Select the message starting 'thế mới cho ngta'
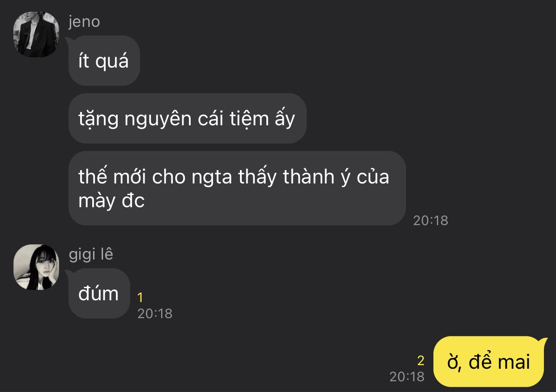This screenshot has height=392, width=556. 237,188
